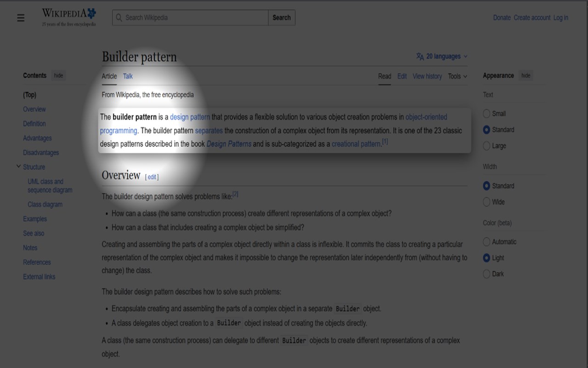Switch to the Talk tab
Image resolution: width=588 pixels, height=368 pixels.
click(x=128, y=76)
